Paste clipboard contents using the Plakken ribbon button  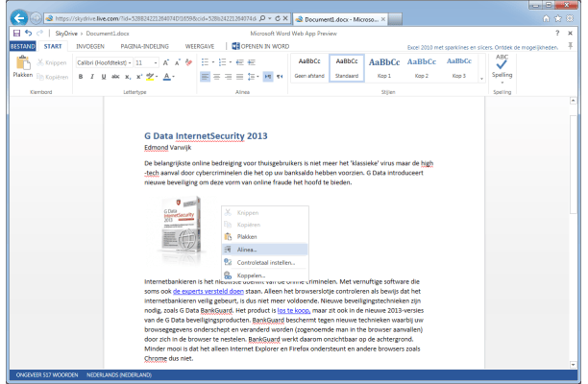click(x=23, y=66)
